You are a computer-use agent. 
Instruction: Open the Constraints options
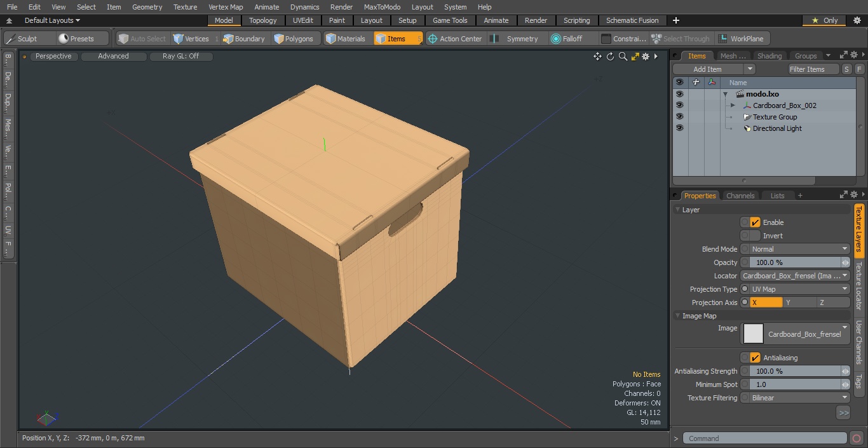point(624,39)
